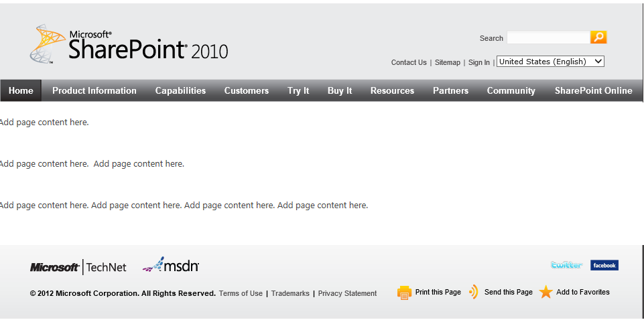Open Product Information menu
644x322 pixels.
(x=94, y=90)
